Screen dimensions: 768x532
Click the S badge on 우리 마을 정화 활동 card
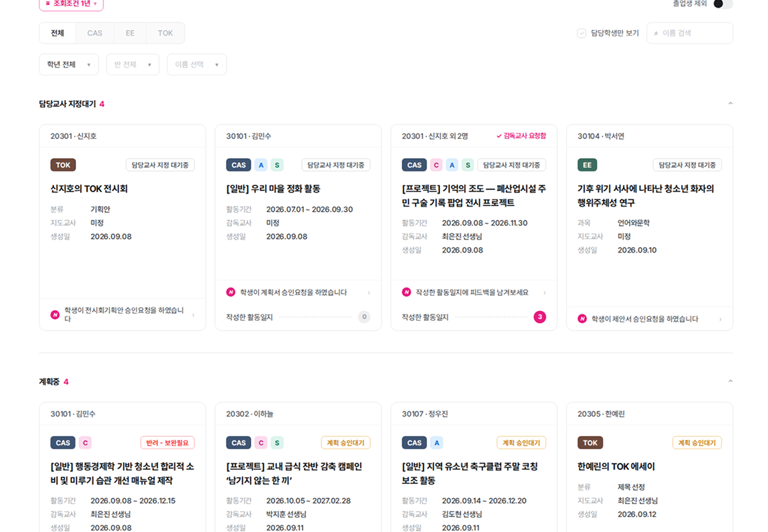point(277,165)
